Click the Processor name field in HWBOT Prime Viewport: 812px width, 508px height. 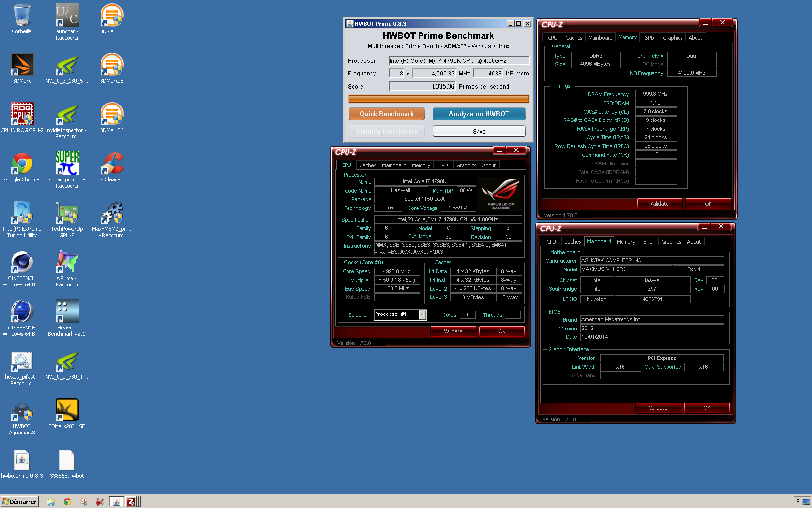(459, 61)
